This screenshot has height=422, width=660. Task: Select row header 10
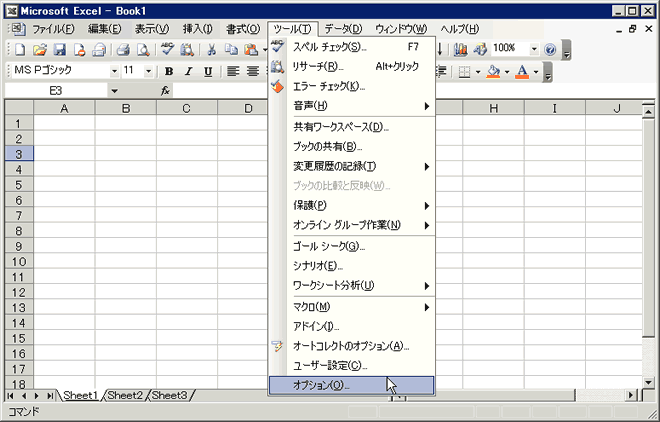pos(19,262)
